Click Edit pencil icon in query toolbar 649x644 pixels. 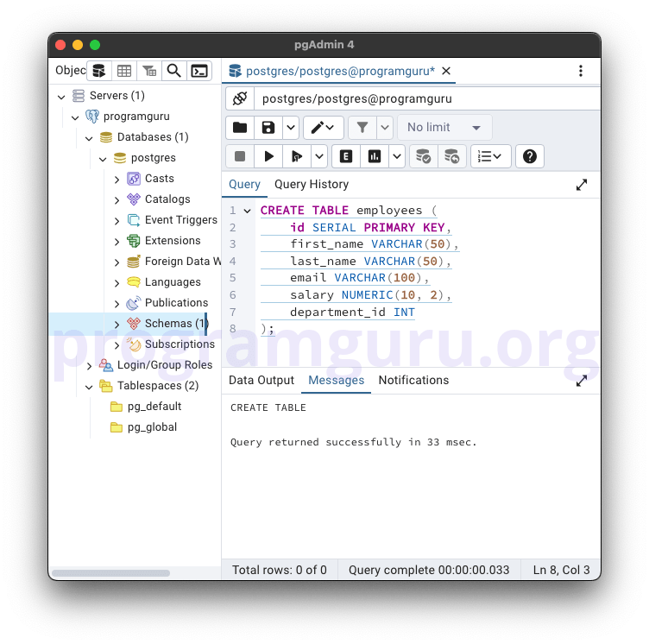(x=324, y=128)
